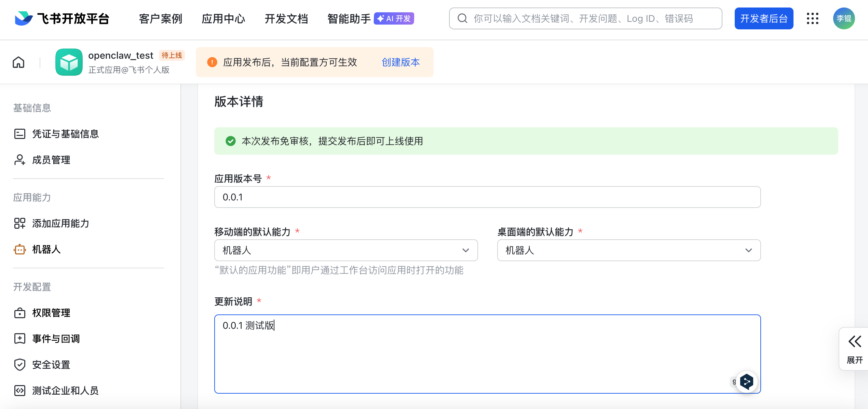Screen dimensions: 868x409
Task: Select 添加应用能力 sidebar item
Action: (x=60, y=223)
